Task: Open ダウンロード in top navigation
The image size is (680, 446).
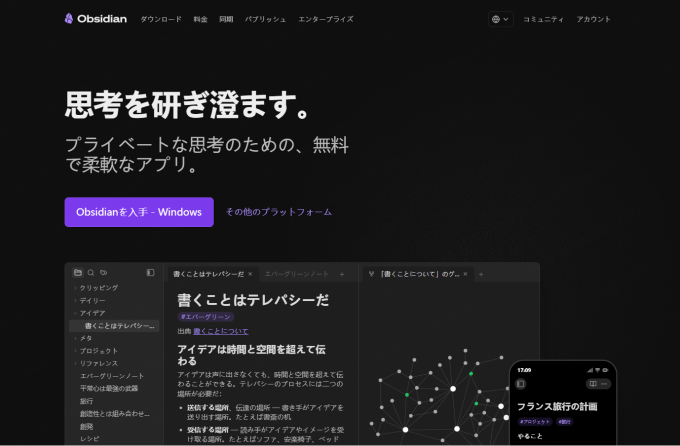Action: pyautogui.click(x=161, y=19)
